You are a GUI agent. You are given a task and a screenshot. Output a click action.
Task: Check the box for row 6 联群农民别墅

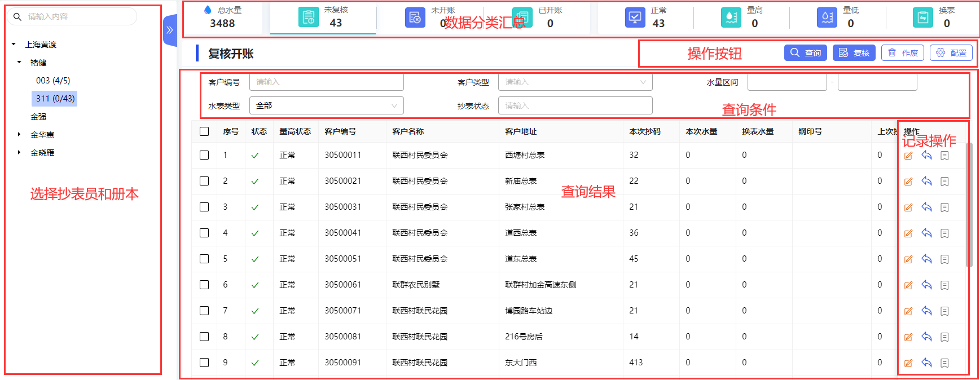point(204,285)
